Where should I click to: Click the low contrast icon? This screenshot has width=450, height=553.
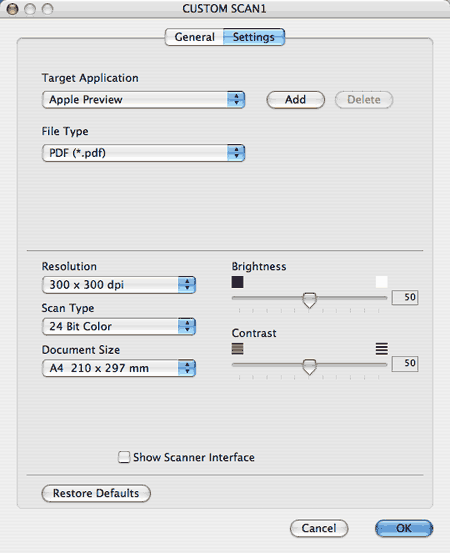[237, 349]
